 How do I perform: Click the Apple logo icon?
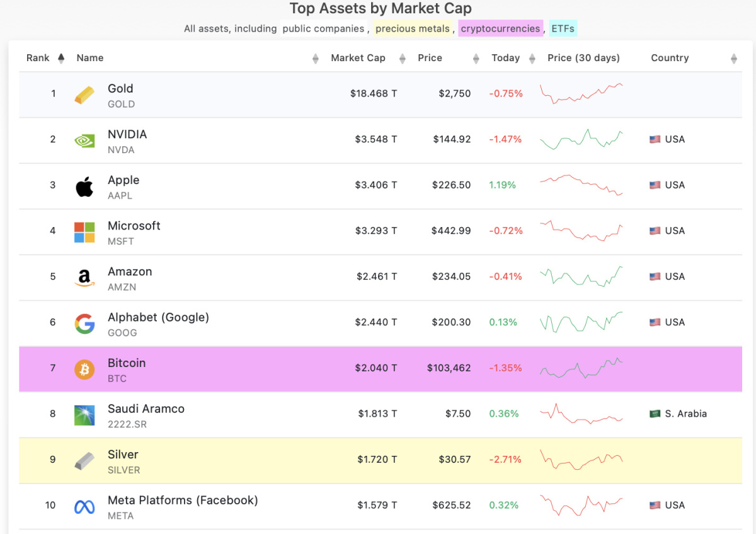point(84,187)
